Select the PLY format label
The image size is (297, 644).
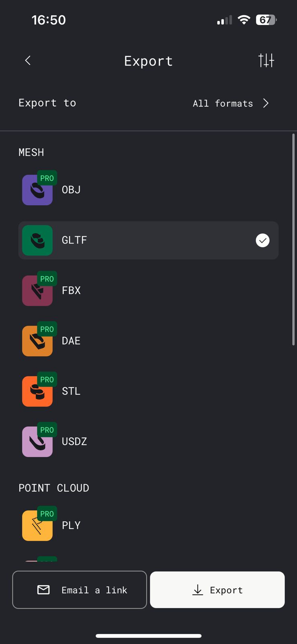pyautogui.click(x=71, y=525)
